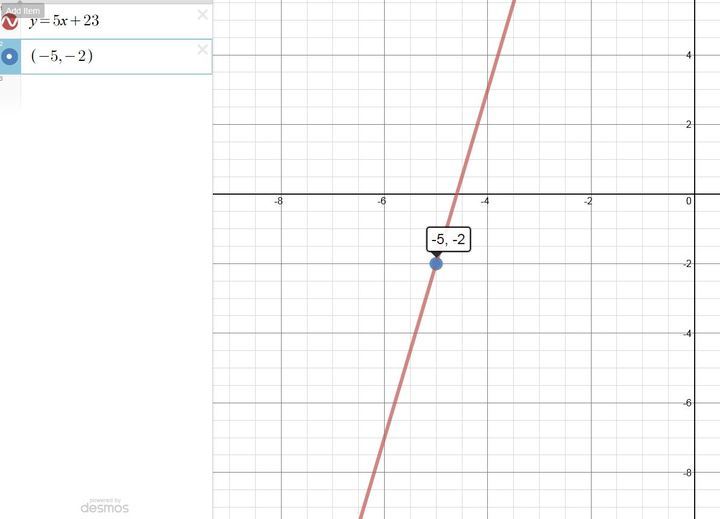Screen dimensions: 720x519
Task: Delete the y=5x+23 expression
Action: click(x=203, y=14)
